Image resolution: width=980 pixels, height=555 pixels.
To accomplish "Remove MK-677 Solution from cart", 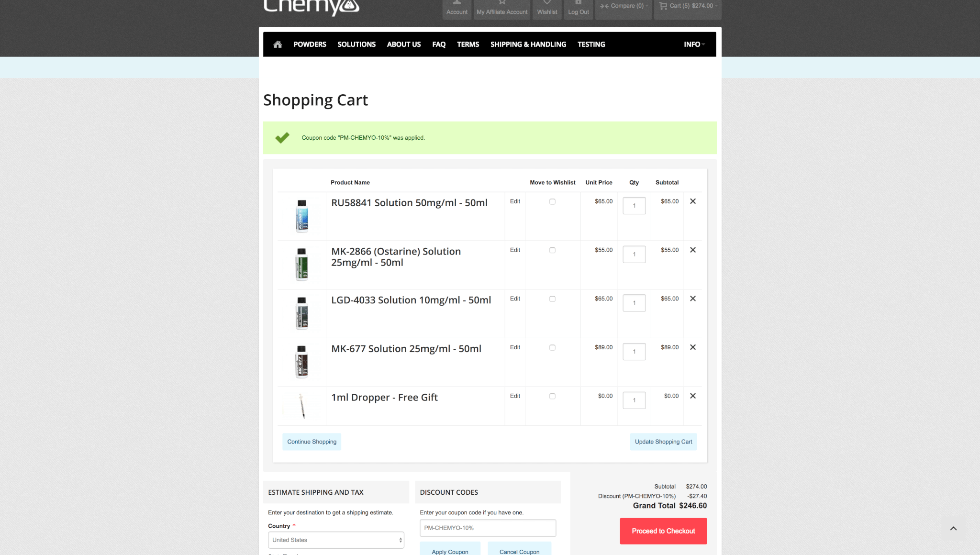I will click(692, 347).
